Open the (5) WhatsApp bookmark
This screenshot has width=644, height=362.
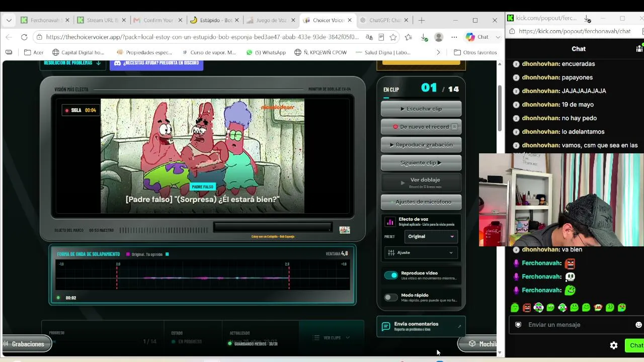[x=266, y=52]
